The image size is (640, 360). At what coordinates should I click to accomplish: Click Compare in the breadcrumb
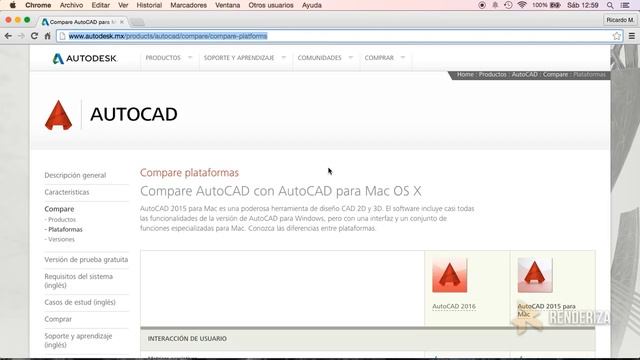click(555, 74)
